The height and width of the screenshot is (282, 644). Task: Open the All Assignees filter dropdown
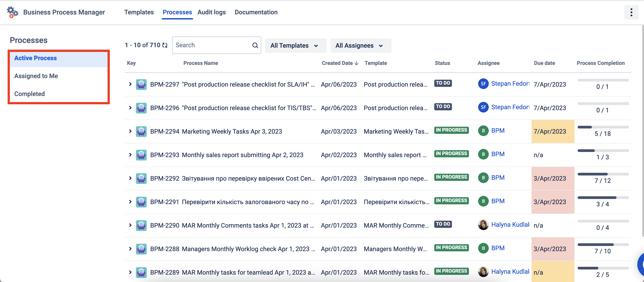click(x=360, y=45)
